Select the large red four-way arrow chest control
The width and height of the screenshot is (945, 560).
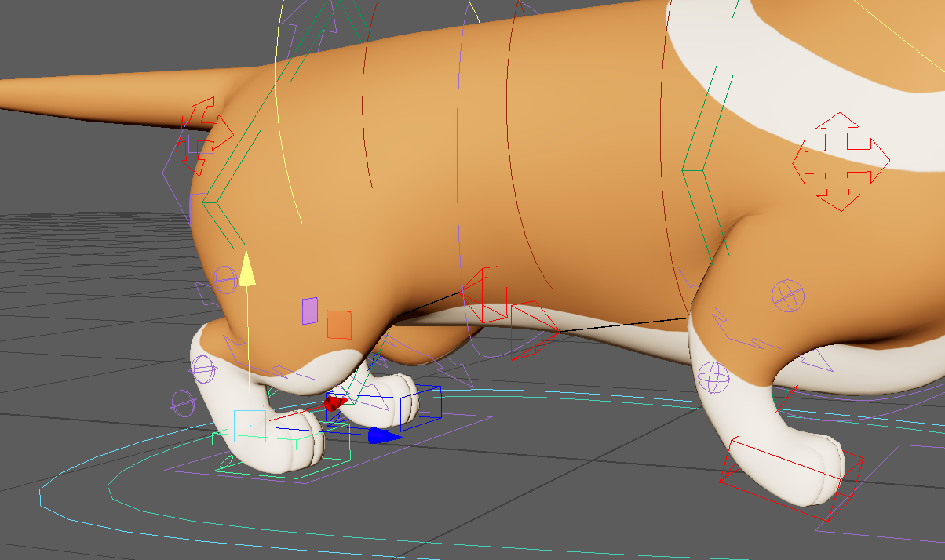click(841, 162)
